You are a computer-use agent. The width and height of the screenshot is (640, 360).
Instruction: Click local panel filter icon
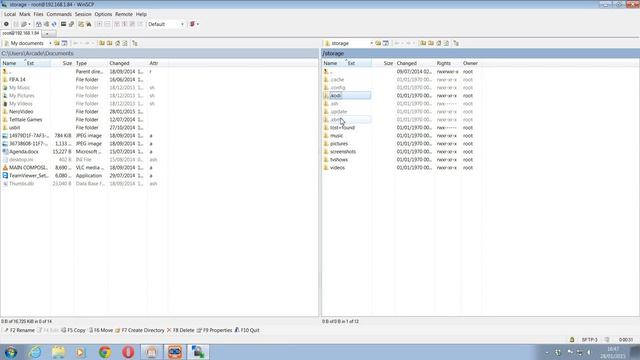[x=64, y=43]
